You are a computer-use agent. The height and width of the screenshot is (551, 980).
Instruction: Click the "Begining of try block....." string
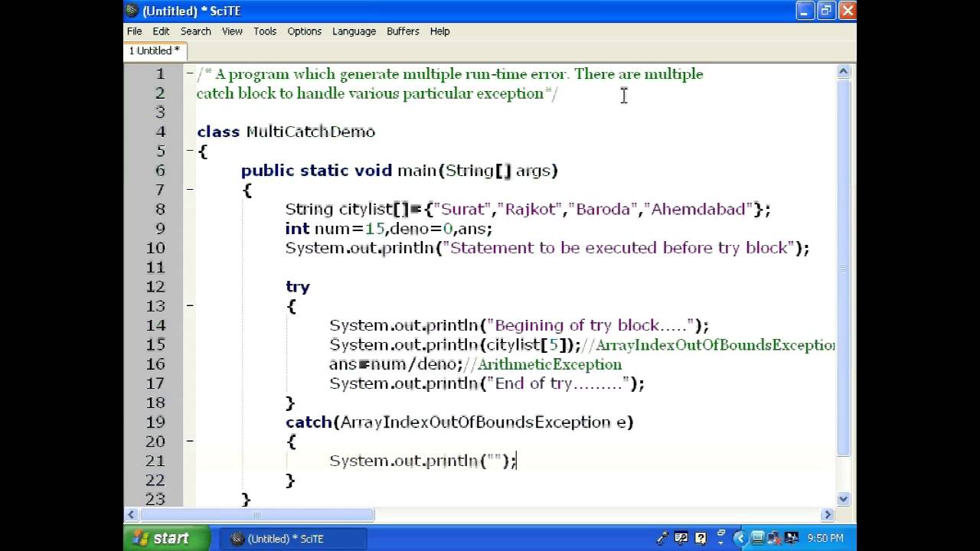[x=590, y=325]
